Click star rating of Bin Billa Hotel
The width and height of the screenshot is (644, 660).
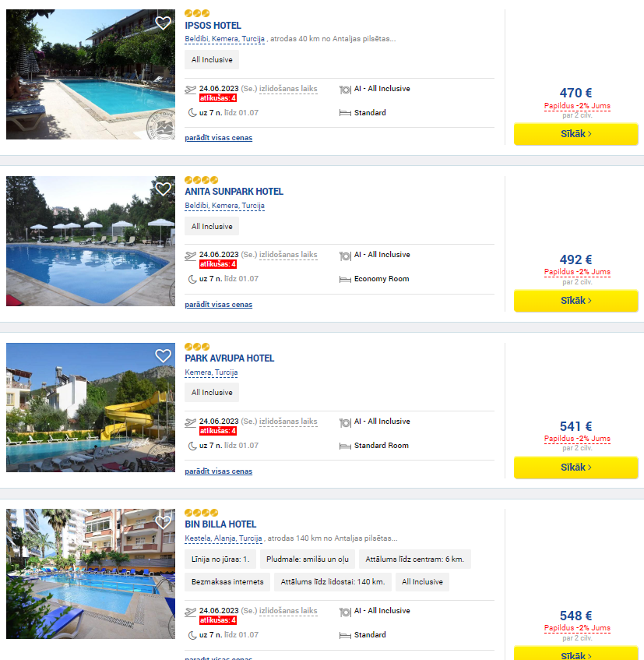(202, 513)
